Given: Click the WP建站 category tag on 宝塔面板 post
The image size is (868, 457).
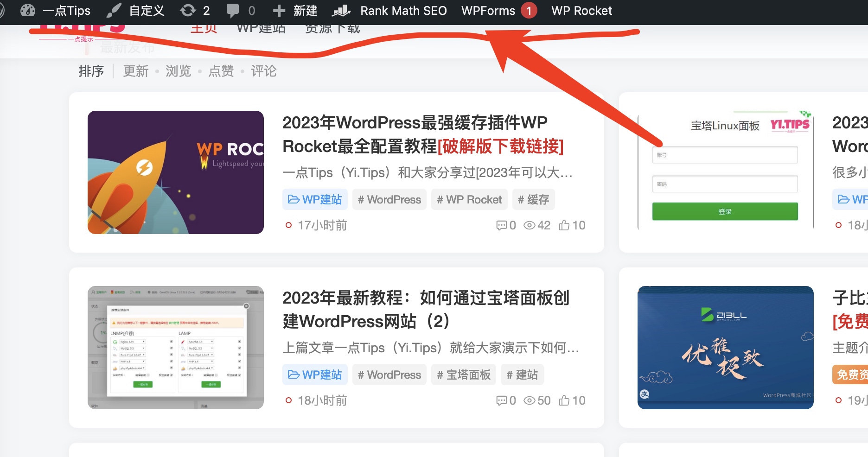Looking at the screenshot, I should tap(315, 375).
